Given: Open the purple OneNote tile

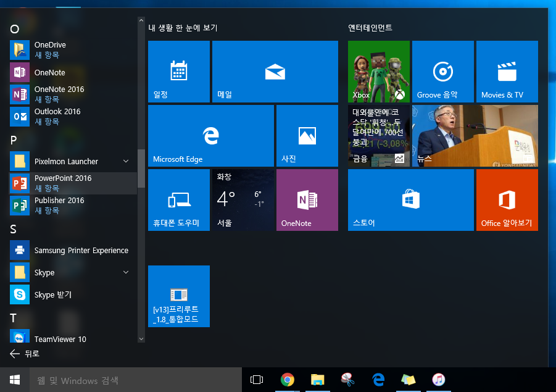Looking at the screenshot, I should (307, 200).
